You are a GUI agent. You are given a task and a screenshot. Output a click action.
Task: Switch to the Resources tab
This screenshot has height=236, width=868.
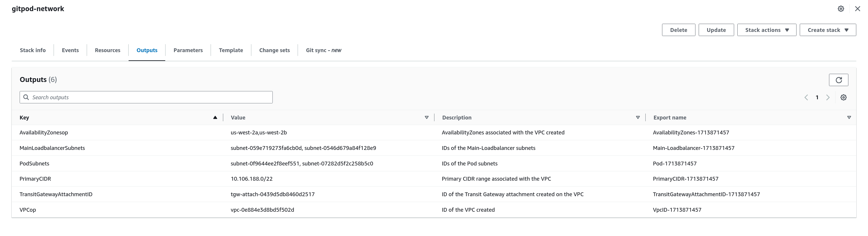click(x=108, y=50)
